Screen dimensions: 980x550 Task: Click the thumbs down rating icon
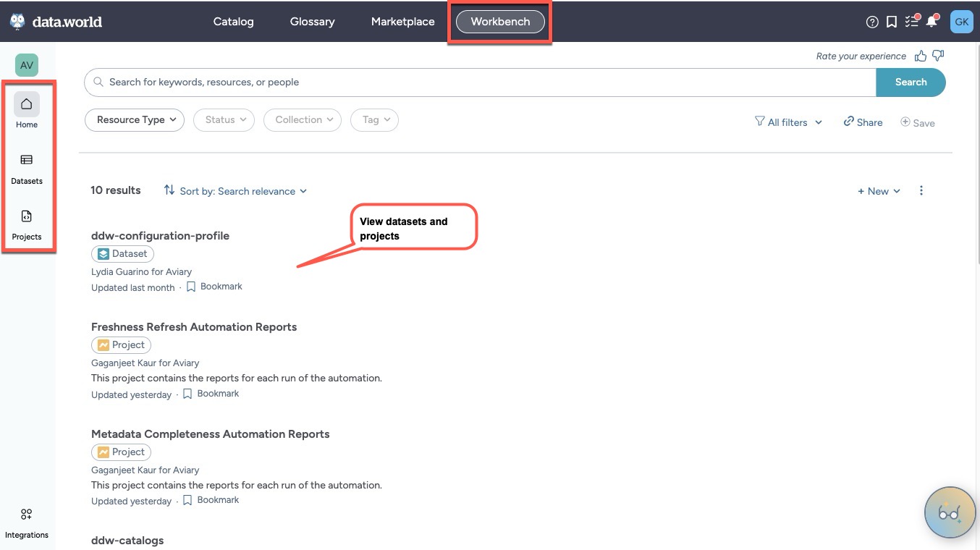(x=938, y=56)
